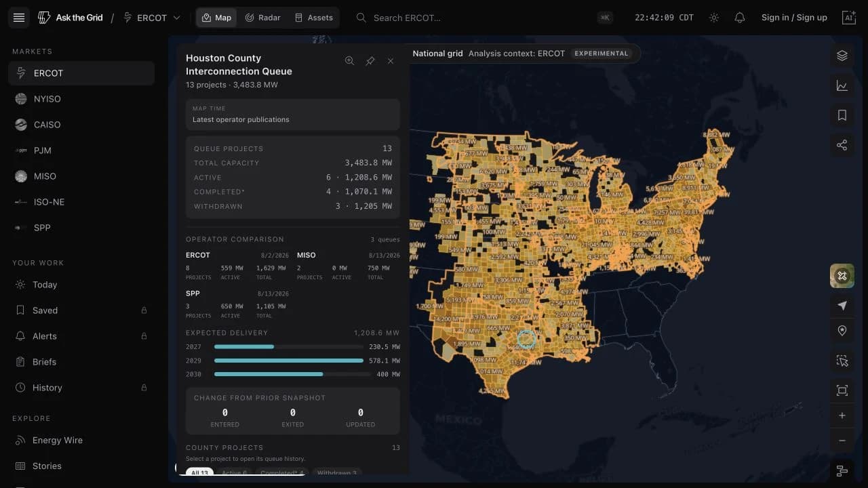Pin the Houston County queue panel

click(x=370, y=61)
